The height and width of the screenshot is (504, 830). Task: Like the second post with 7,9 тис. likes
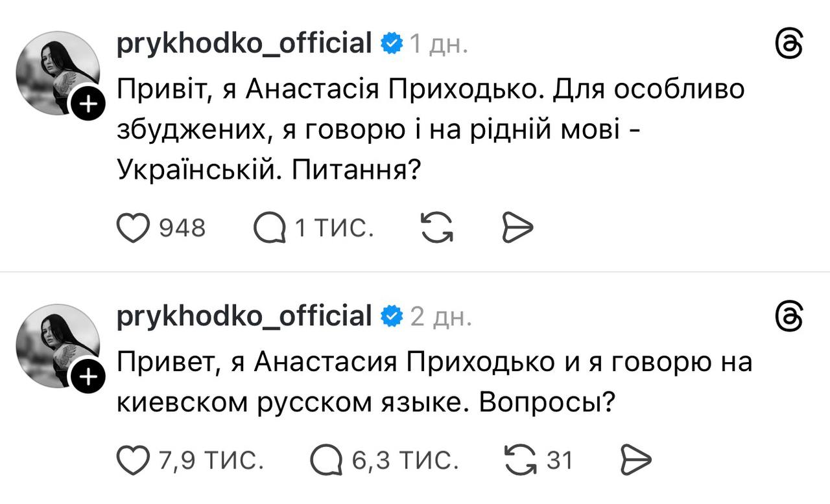132,460
